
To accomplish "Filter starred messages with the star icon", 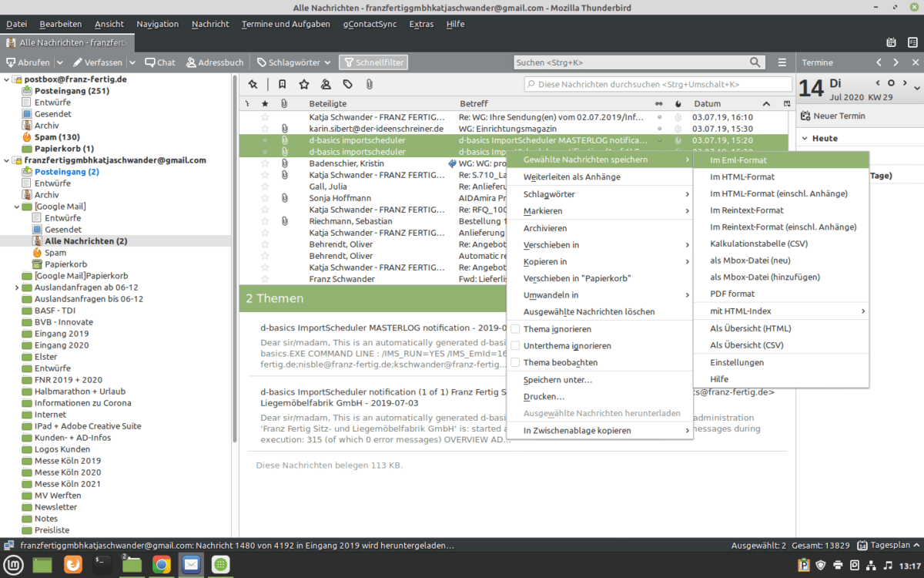I will tap(304, 84).
